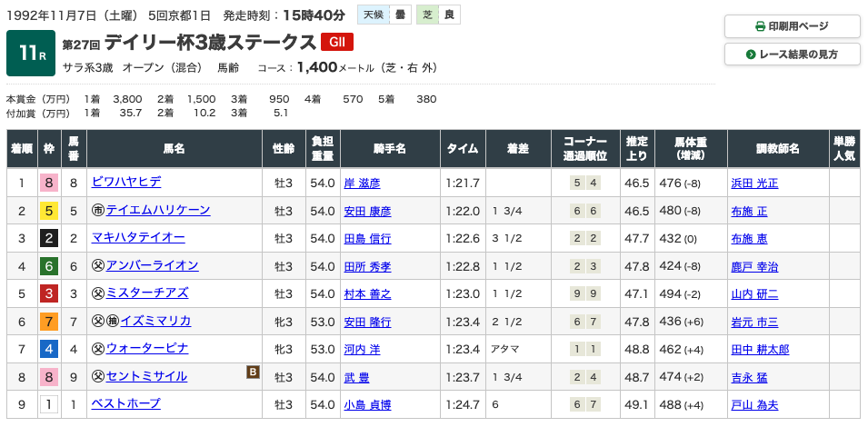
Task: Click the green arrow icon beside レース結果の見方
Action: (751, 55)
